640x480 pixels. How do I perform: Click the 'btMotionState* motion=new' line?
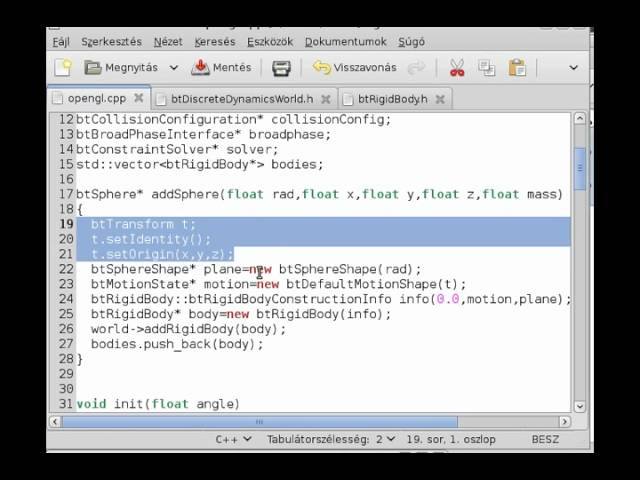[278, 284]
